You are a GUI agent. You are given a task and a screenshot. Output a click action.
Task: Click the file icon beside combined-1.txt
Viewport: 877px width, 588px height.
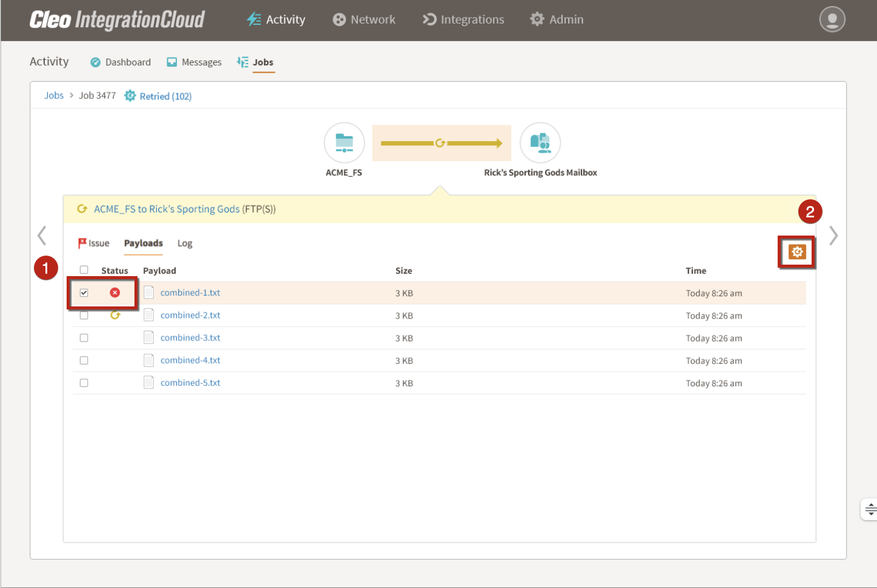tap(148, 292)
